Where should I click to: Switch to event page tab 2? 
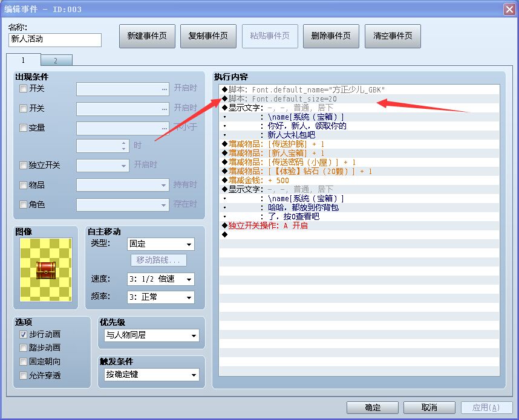(x=56, y=60)
